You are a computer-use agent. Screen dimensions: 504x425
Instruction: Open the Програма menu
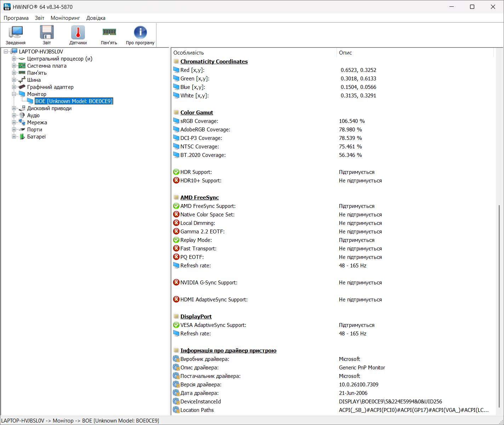click(x=16, y=18)
